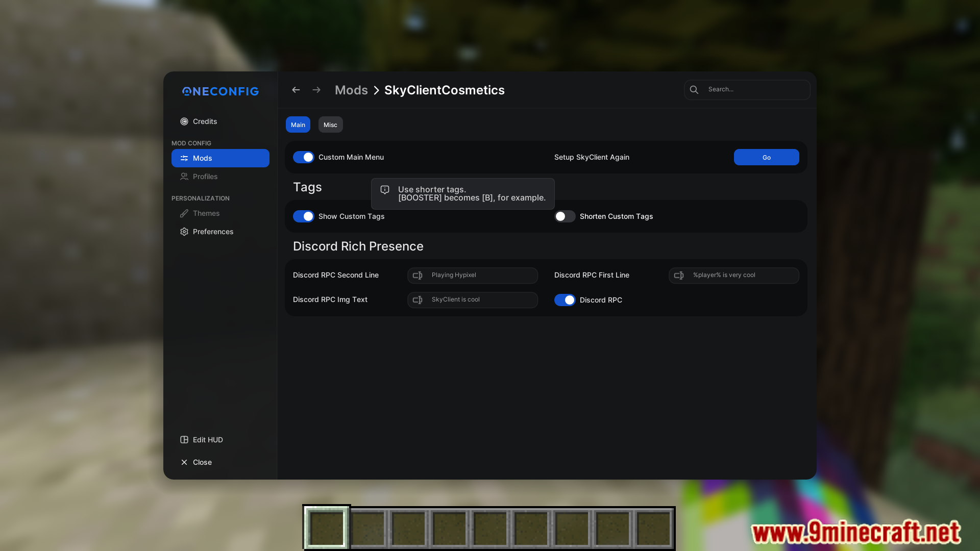Click the tooltip info icon
This screenshot has height=551, width=980.
385,190
